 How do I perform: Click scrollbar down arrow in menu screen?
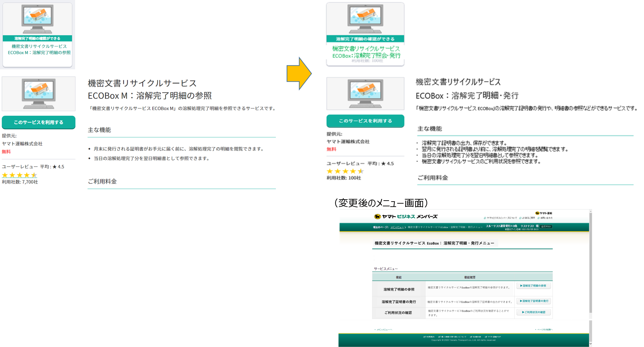coord(590,344)
